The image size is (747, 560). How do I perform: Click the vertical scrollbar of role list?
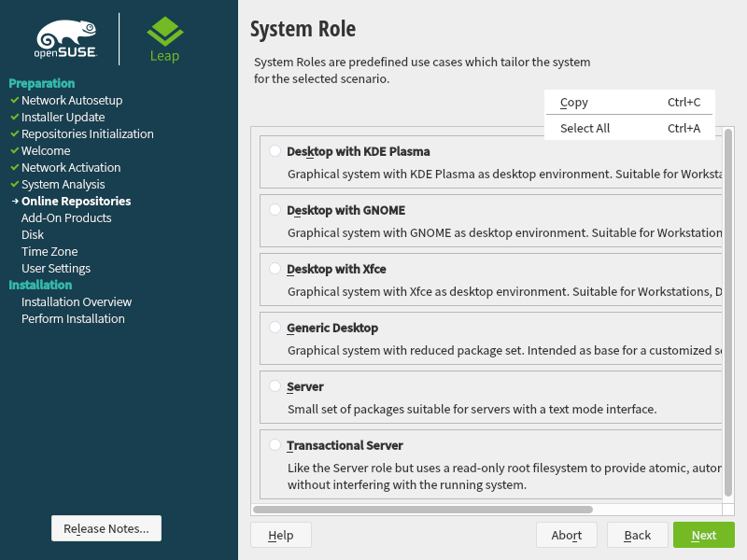point(728,313)
